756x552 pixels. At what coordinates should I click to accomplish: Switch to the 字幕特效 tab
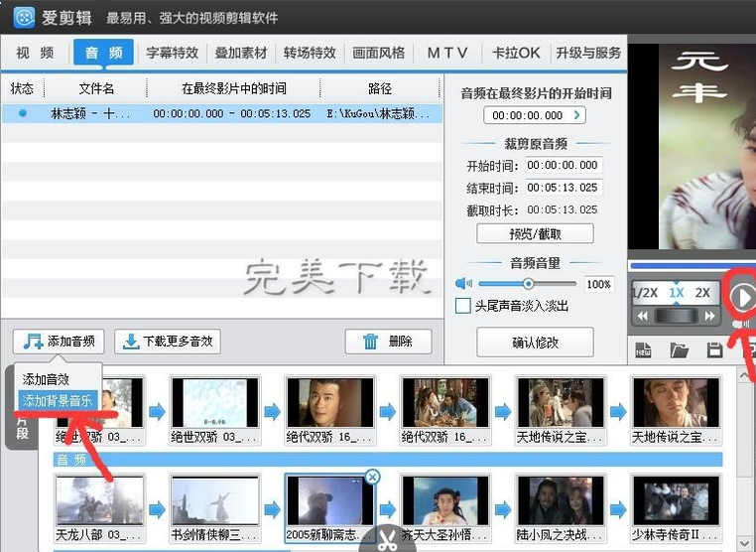(x=172, y=53)
